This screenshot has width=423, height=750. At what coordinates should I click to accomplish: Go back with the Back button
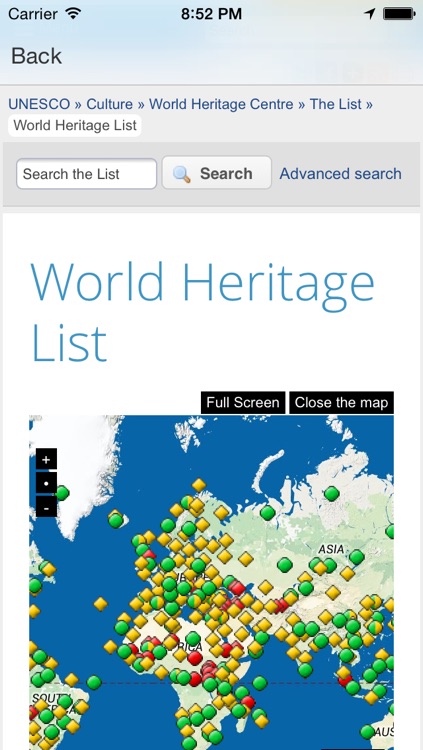tap(36, 56)
